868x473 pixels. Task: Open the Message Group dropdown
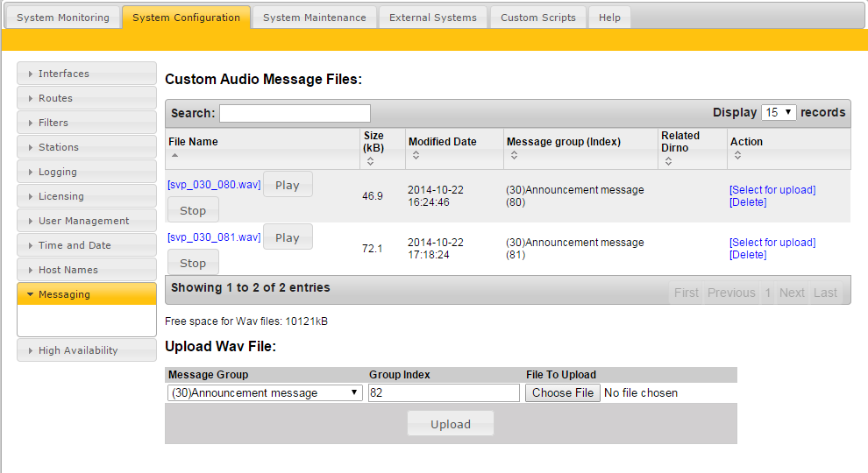coord(265,393)
